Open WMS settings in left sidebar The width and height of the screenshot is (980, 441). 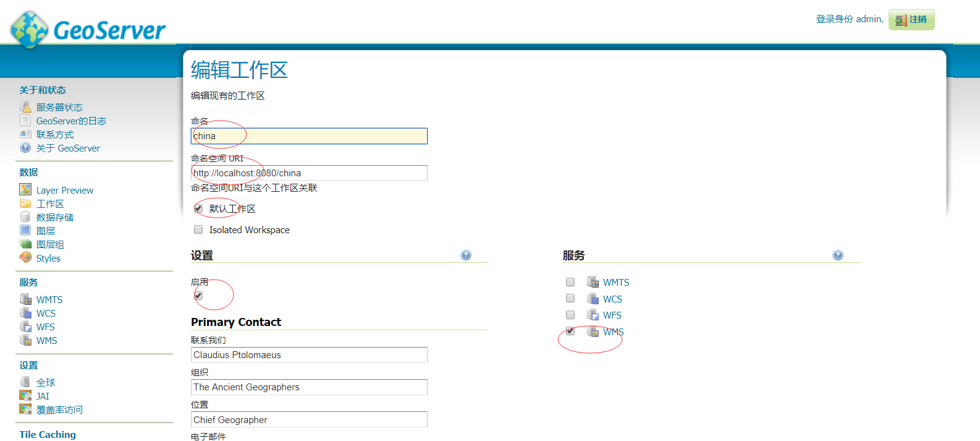[46, 340]
